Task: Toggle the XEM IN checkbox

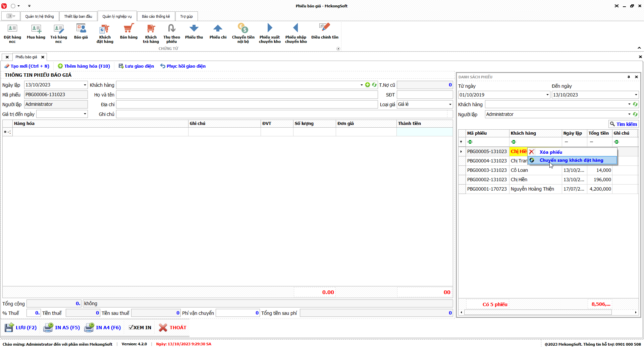Action: tap(131, 328)
